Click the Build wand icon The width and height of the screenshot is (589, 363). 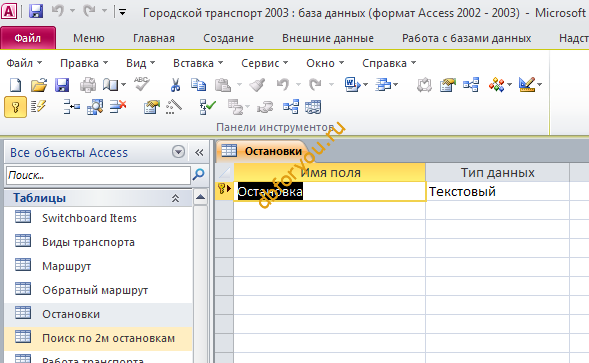(x=174, y=107)
